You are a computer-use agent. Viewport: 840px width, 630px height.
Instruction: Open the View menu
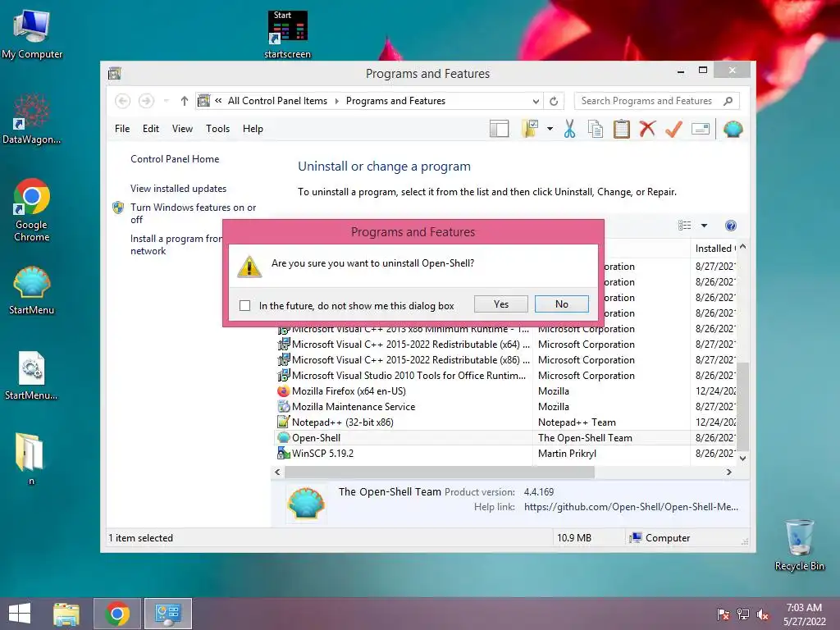pyautogui.click(x=182, y=129)
